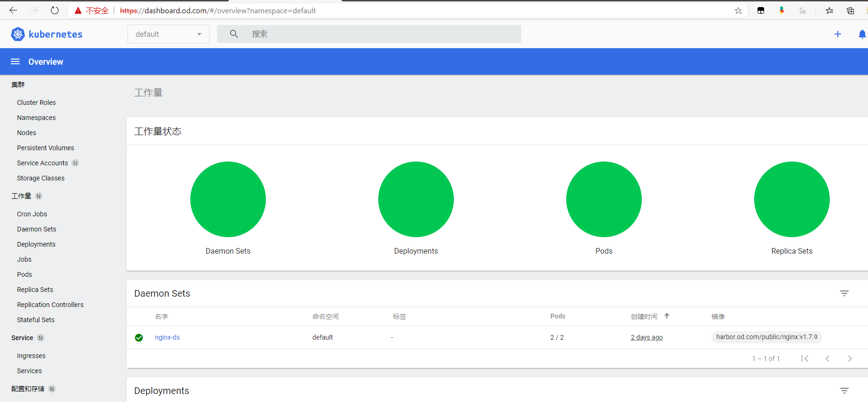868x402 pixels.
Task: Click the red not-secure warning triangle
Action: click(x=78, y=10)
